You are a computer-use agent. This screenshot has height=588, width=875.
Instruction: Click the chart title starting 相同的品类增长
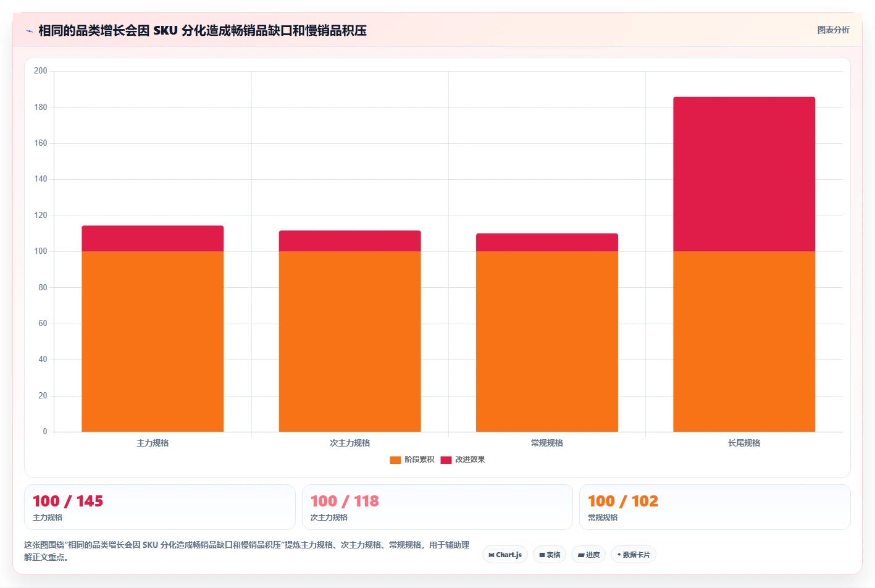(203, 31)
